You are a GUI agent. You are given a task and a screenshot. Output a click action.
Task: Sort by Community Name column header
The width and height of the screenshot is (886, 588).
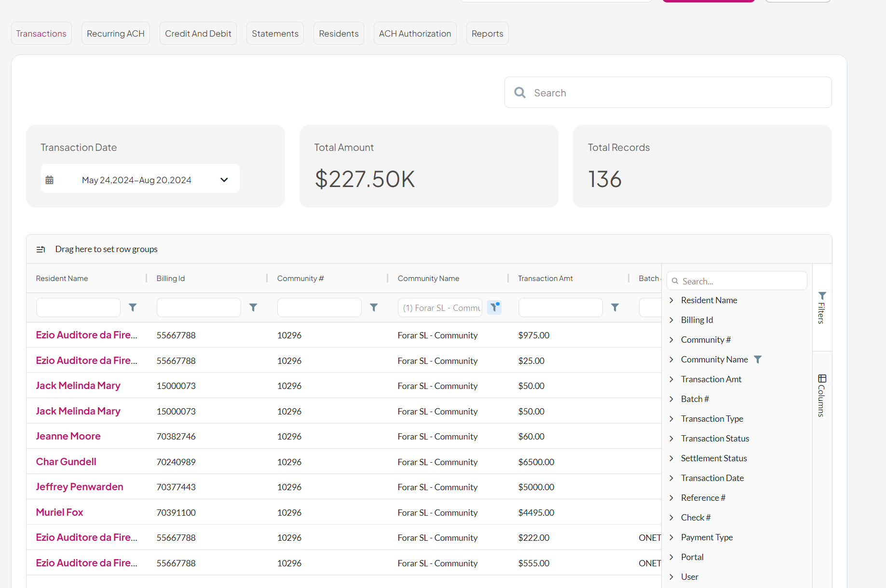coord(428,279)
